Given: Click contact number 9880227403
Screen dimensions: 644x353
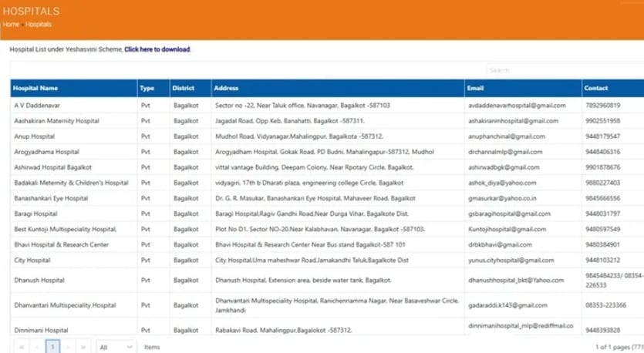Looking at the screenshot, I should pyautogui.click(x=603, y=183).
